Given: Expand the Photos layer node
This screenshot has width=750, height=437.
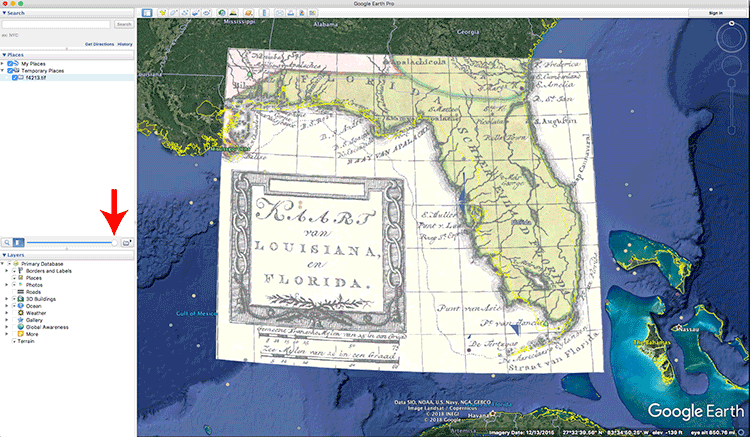Looking at the screenshot, I should [x=7, y=285].
